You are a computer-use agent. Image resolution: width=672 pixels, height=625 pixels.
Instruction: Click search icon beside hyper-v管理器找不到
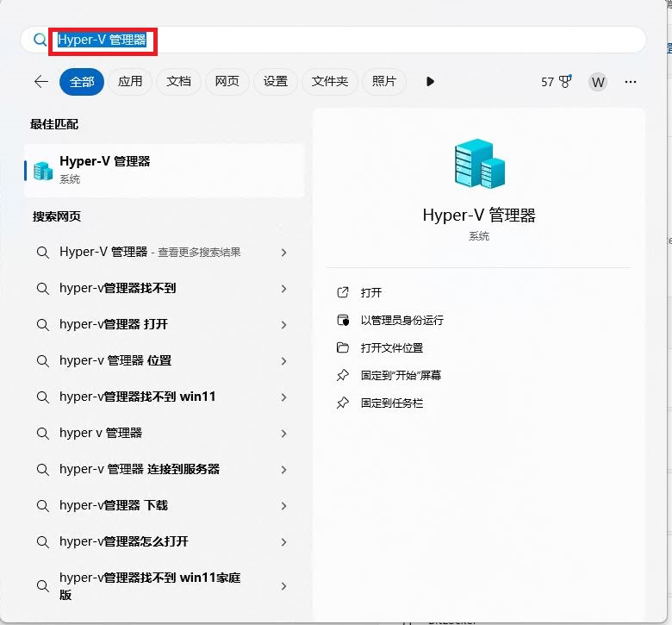click(x=43, y=289)
